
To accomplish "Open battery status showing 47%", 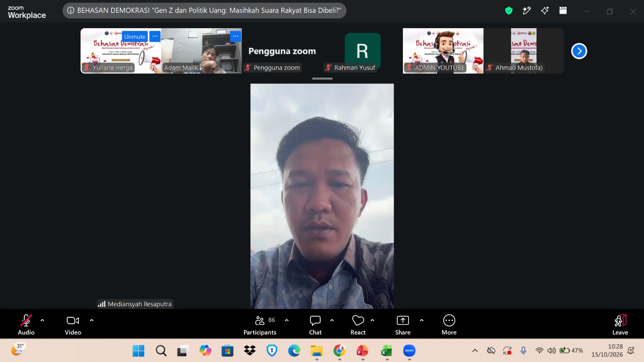I will point(571,350).
